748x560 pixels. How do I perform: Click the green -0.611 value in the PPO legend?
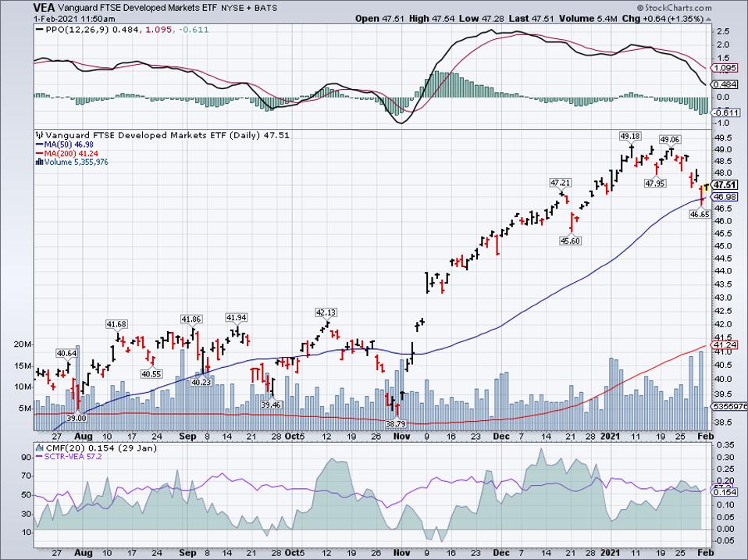point(193,30)
